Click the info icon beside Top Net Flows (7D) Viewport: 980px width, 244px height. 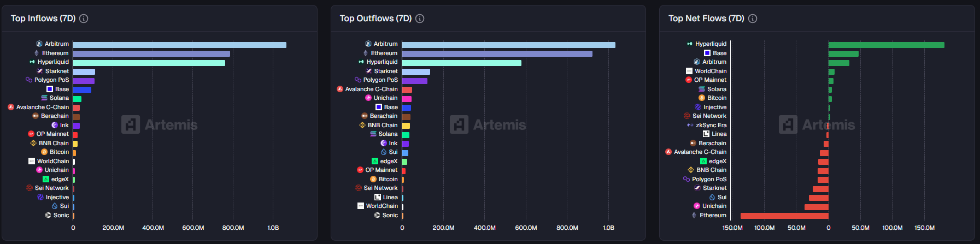(x=753, y=19)
